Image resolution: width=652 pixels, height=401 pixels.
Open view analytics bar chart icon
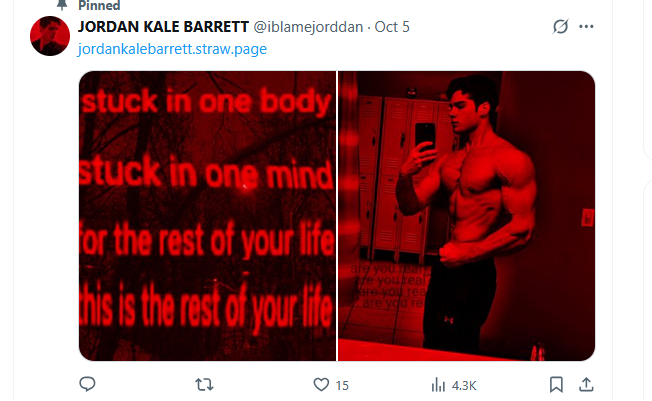tap(438, 384)
